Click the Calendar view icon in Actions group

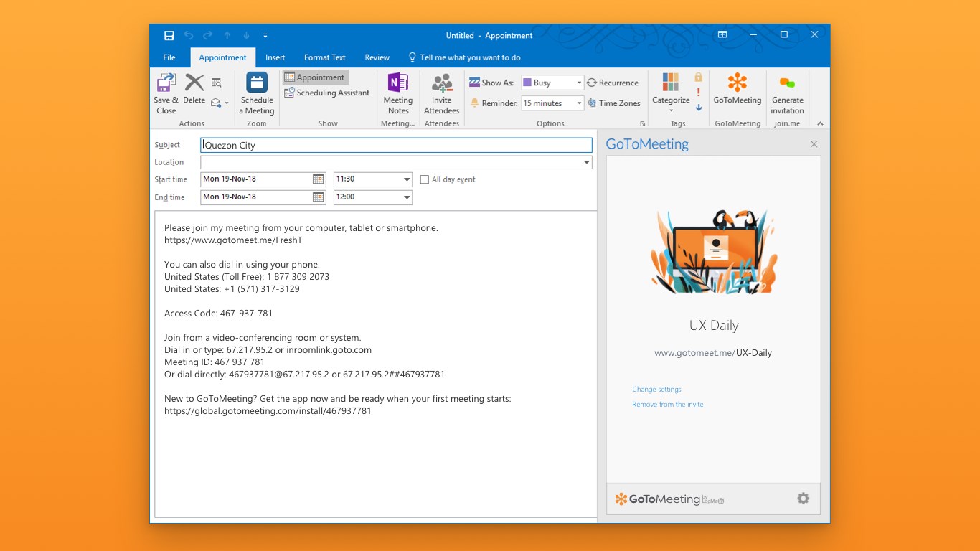click(216, 83)
